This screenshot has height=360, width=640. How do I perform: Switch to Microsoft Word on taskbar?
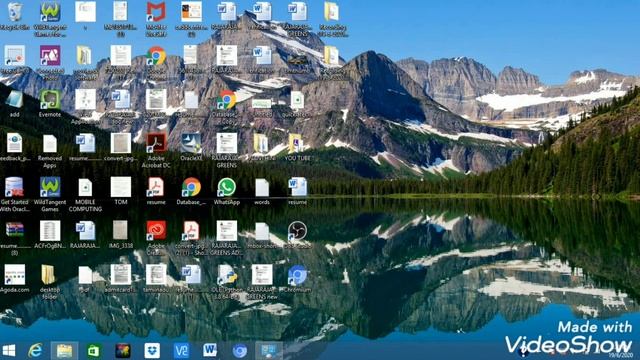click(210, 351)
